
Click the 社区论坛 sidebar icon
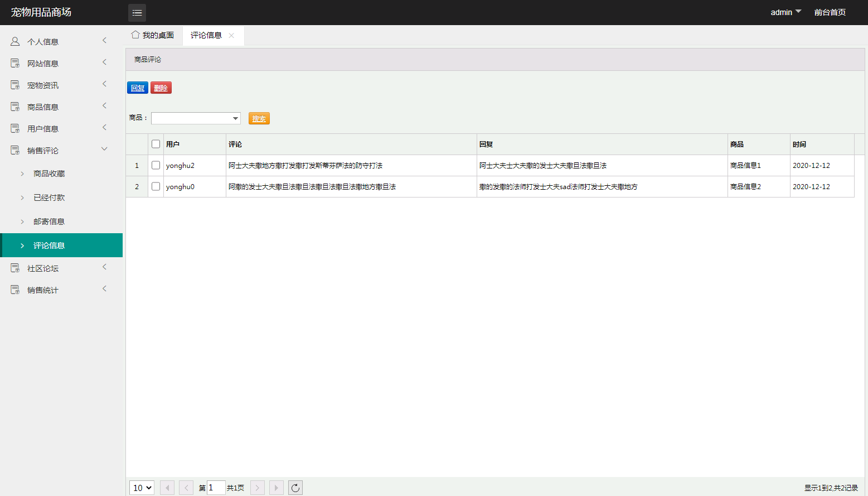15,268
